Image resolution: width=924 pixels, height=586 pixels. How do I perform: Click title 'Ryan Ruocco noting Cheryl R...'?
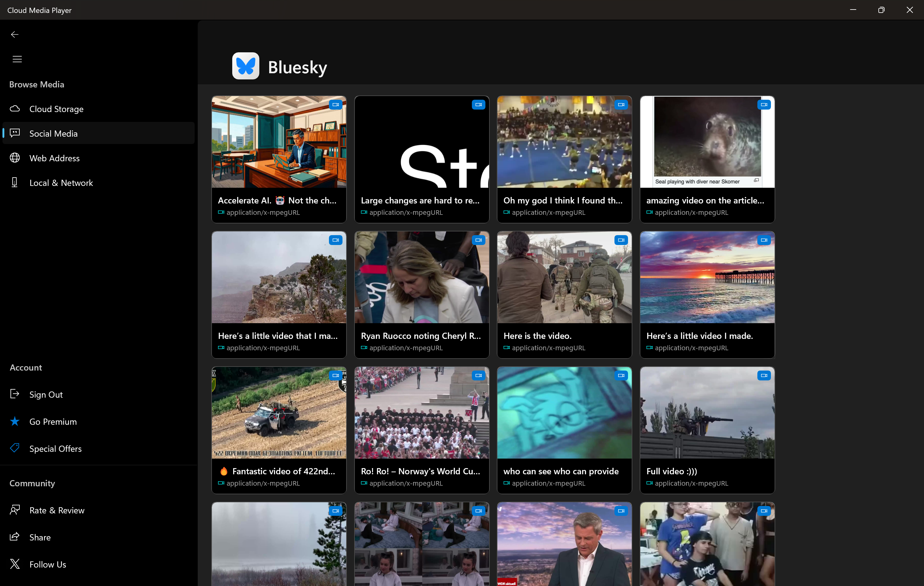(421, 335)
